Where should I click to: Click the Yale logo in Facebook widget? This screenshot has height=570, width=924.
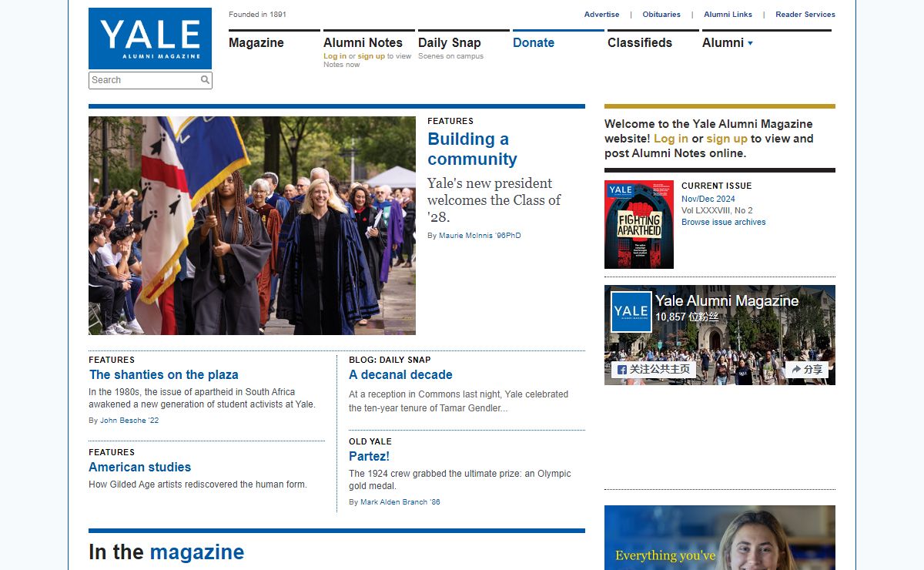[x=631, y=312]
